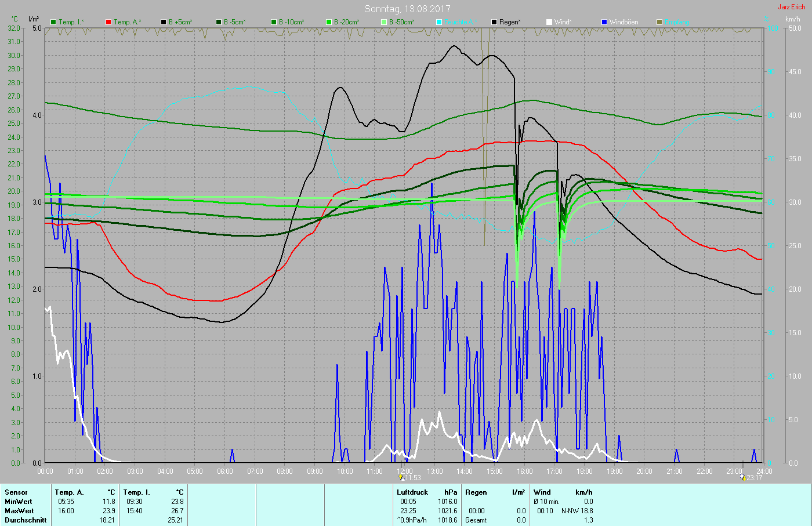Click the red Temp. A. legend square
Screen dimensions: 812x526
(x=108, y=22)
